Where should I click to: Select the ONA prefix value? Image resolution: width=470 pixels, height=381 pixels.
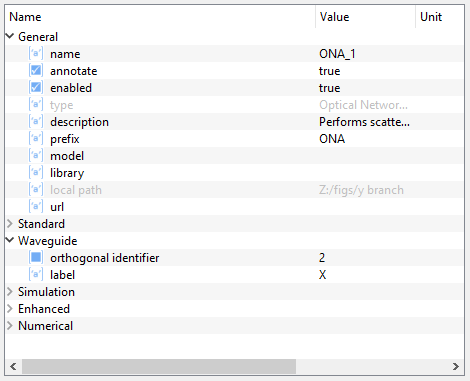click(x=332, y=139)
